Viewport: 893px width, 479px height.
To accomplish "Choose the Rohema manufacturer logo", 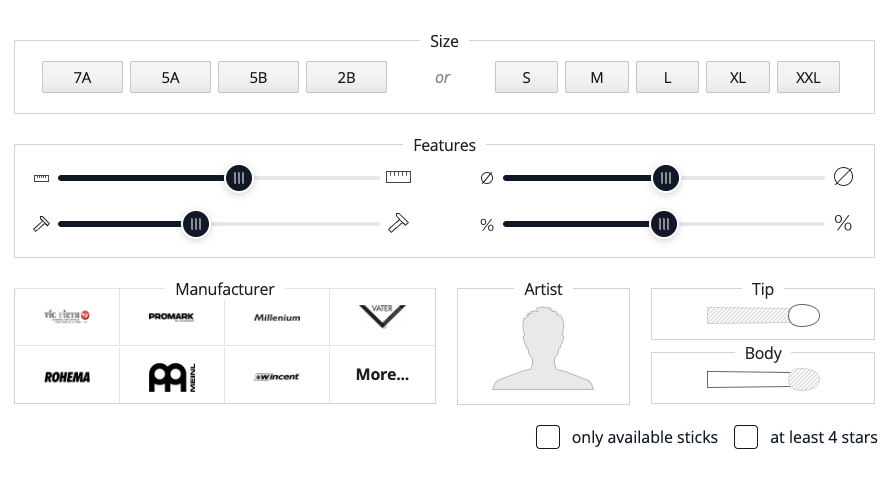I will [67, 376].
